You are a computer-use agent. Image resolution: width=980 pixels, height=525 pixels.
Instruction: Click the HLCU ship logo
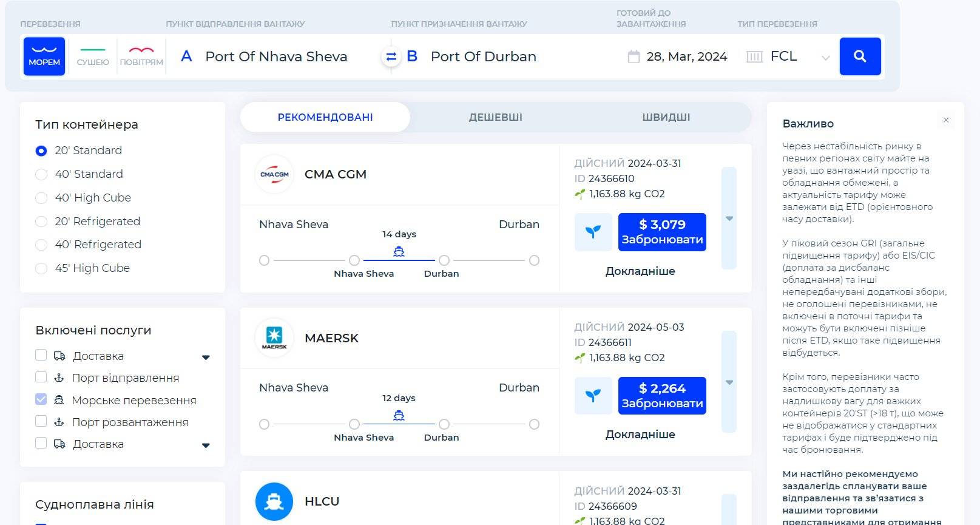[274, 501]
